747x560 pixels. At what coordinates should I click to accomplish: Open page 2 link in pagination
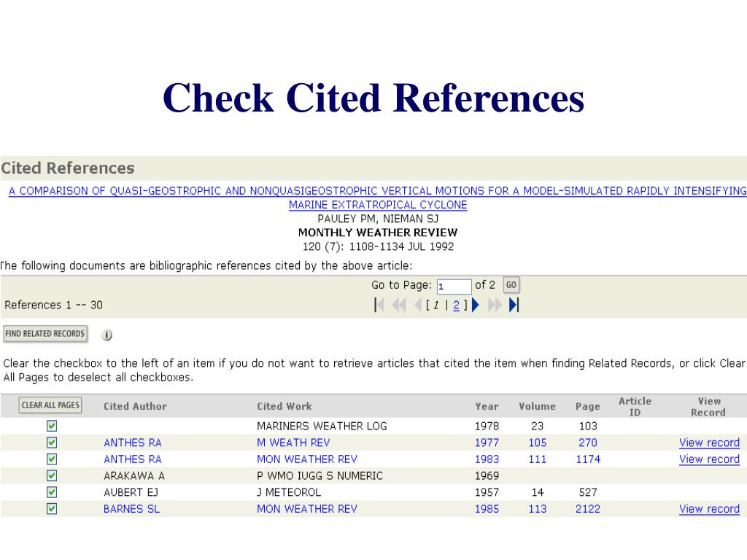[x=457, y=306]
